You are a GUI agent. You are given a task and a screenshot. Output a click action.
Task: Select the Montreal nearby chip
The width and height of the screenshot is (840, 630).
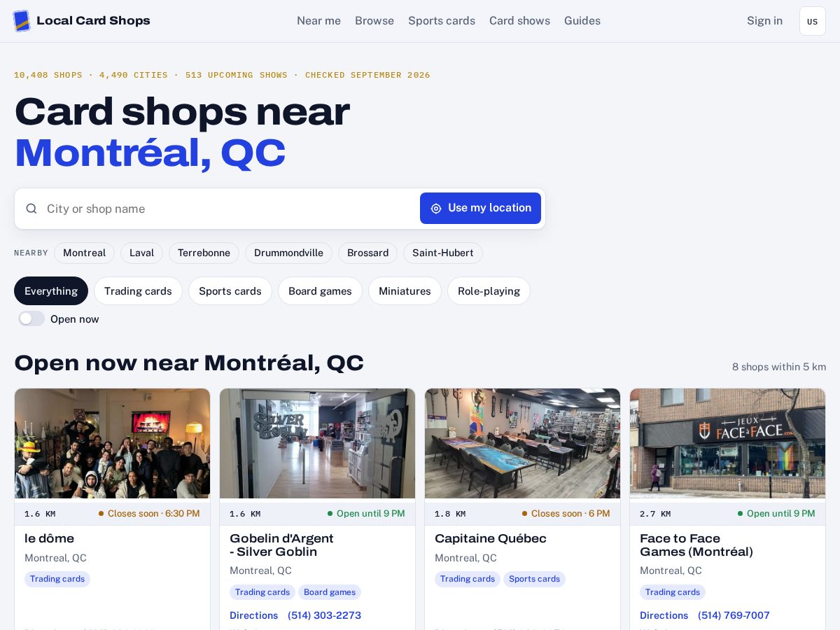84,253
